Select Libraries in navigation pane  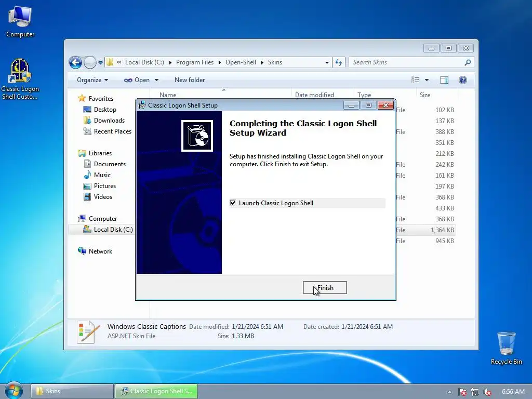(x=100, y=153)
